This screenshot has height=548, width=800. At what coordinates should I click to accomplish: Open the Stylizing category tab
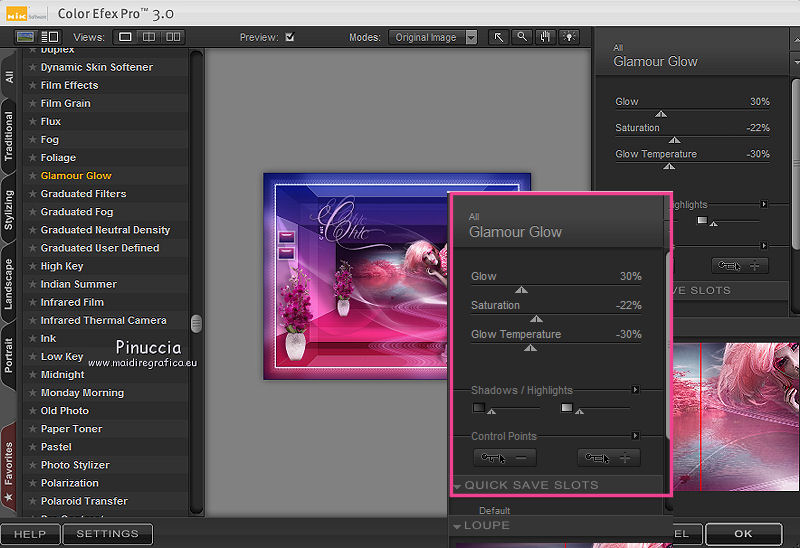pos(9,210)
